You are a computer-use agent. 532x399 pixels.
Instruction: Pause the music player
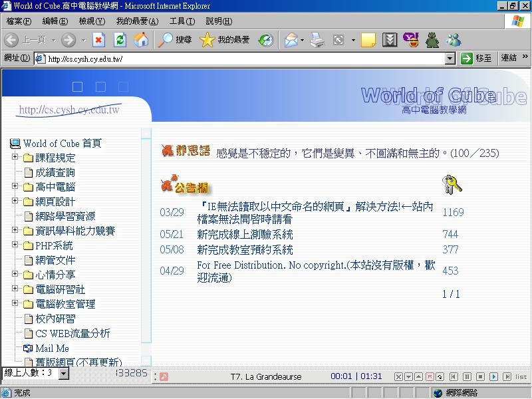tap(467, 376)
